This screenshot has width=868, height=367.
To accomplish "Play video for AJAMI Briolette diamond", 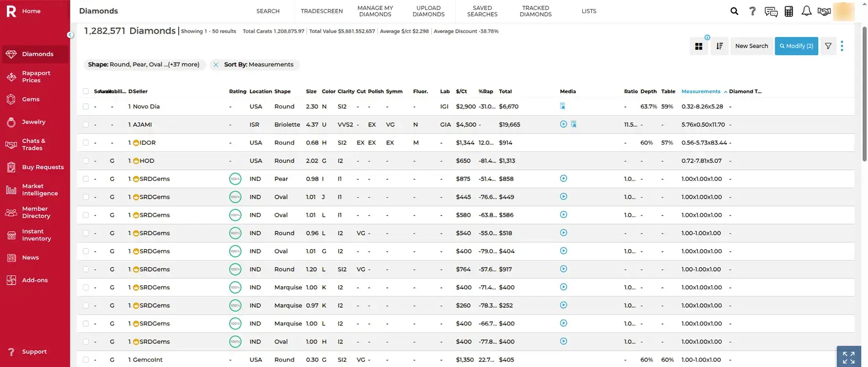I will click(563, 124).
